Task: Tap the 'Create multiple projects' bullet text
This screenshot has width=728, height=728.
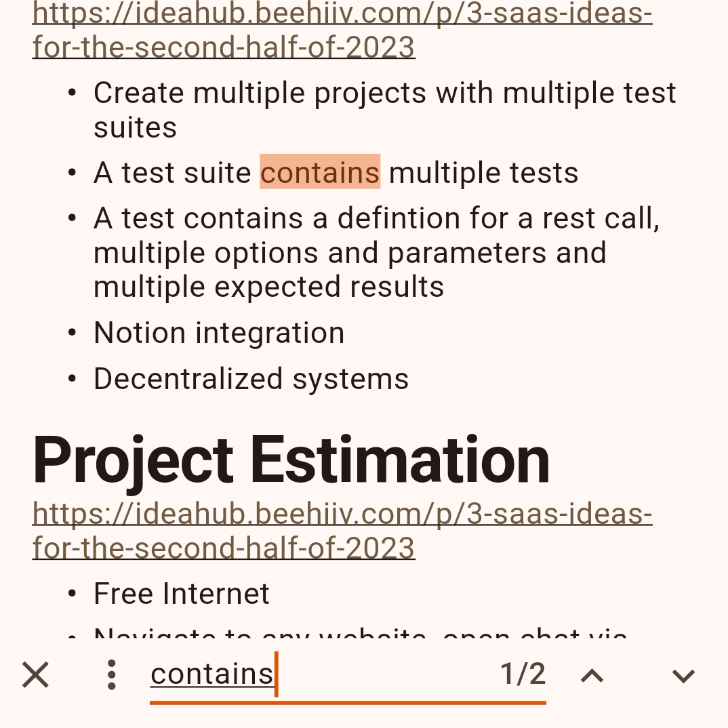Action: (384, 93)
